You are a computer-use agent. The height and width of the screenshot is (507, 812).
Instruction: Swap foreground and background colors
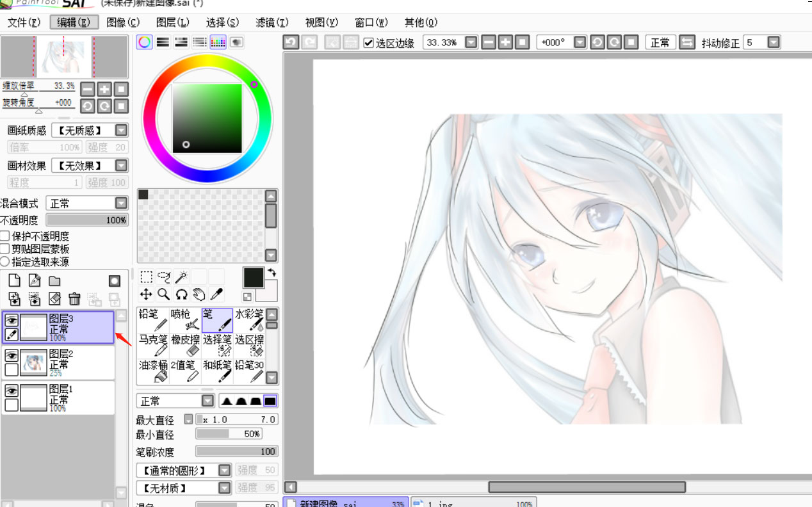[272, 273]
